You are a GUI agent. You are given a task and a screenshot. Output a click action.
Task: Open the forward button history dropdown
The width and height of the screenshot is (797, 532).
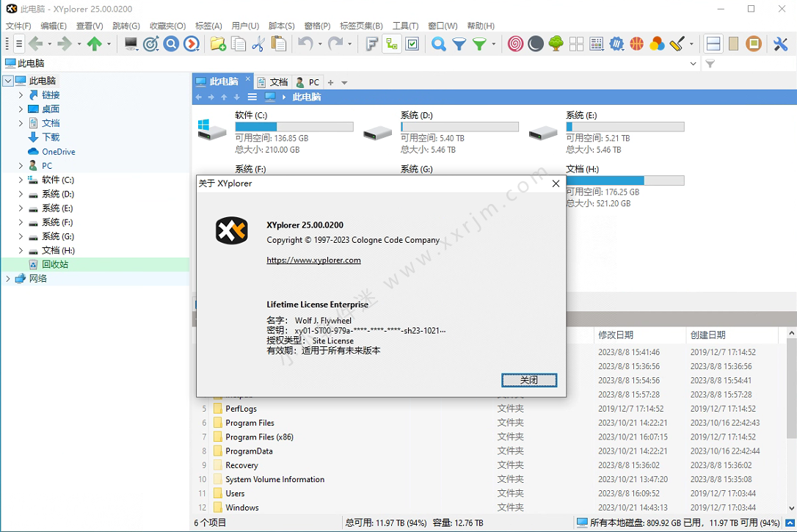[x=79, y=44]
